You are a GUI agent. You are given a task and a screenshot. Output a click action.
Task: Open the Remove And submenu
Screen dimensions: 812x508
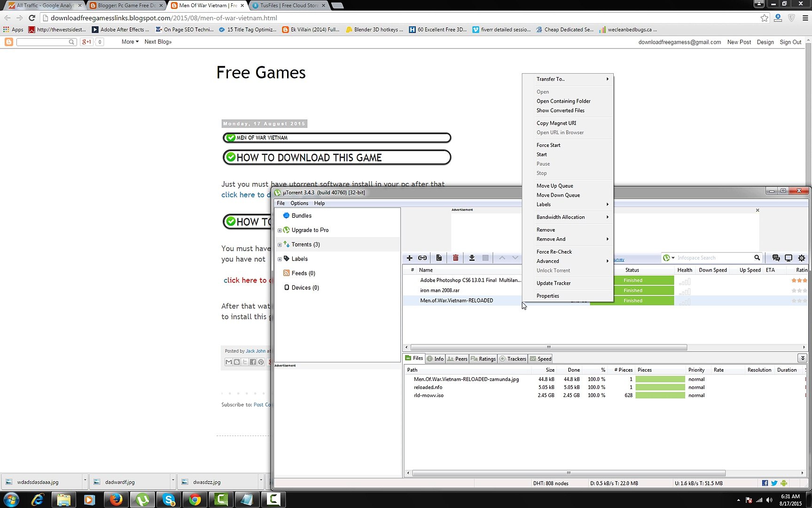tap(568, 239)
